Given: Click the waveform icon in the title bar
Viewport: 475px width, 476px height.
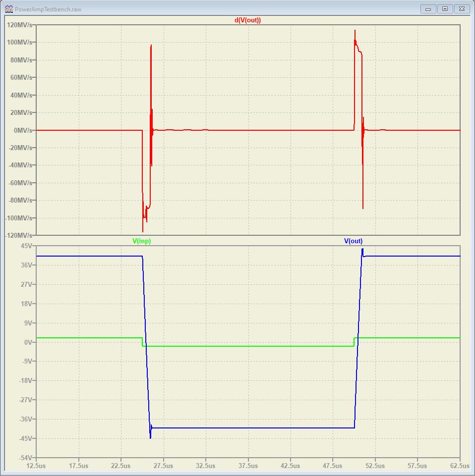Looking at the screenshot, I should point(9,9).
